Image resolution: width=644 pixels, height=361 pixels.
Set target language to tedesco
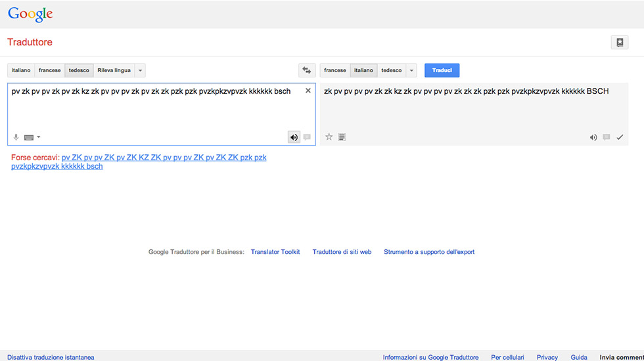coord(391,70)
